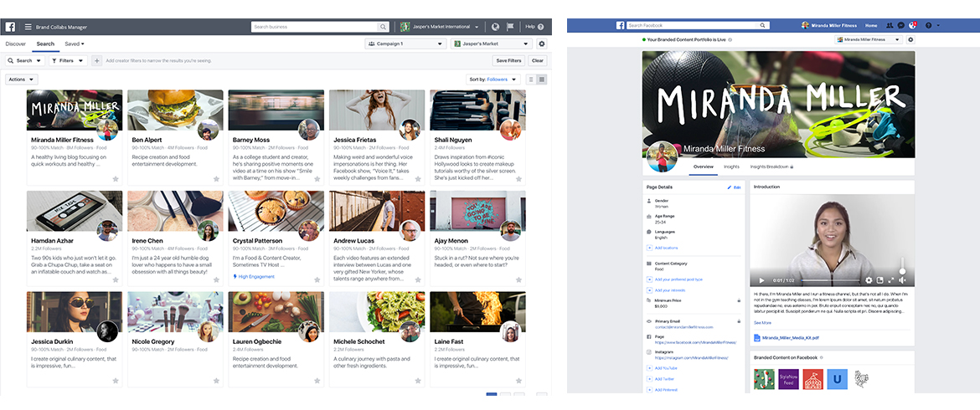Click the blue U branded content tile
Image resolution: width=980 pixels, height=410 pixels.
837,379
